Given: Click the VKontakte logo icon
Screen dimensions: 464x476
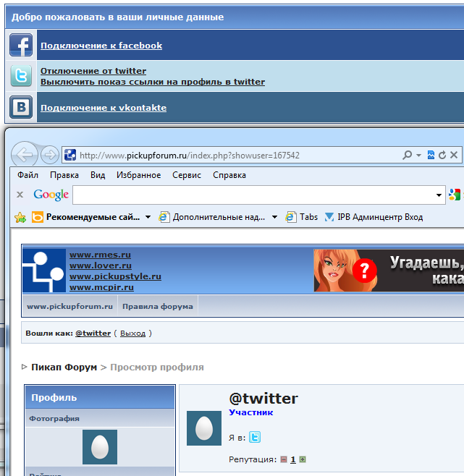Looking at the screenshot, I should [21, 108].
